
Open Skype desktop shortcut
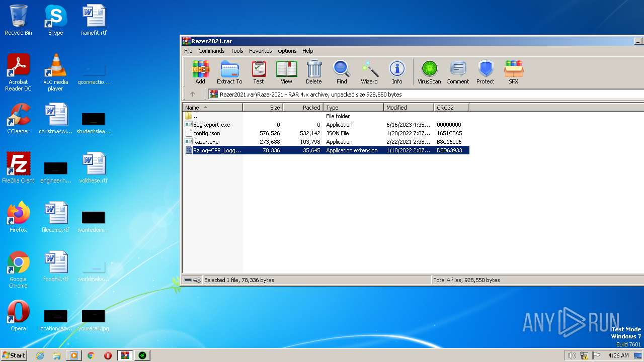pos(55,20)
